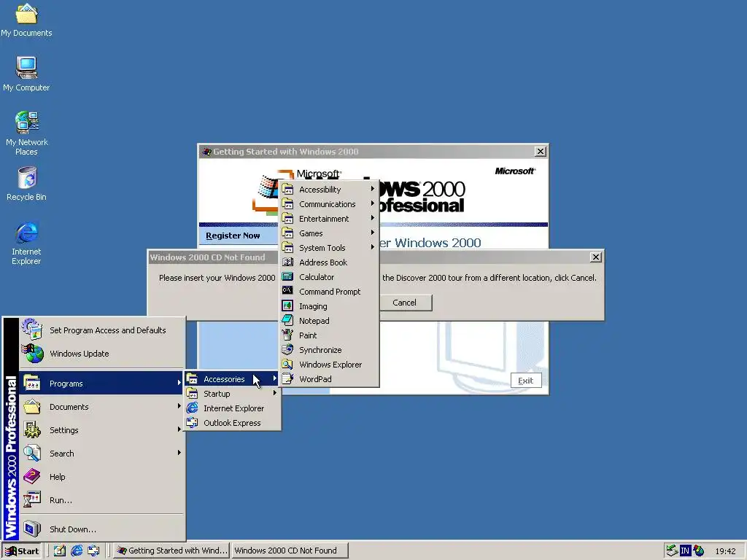Click the Synchronize icon in the Accessories menu
The image size is (747, 560).
pos(287,349)
